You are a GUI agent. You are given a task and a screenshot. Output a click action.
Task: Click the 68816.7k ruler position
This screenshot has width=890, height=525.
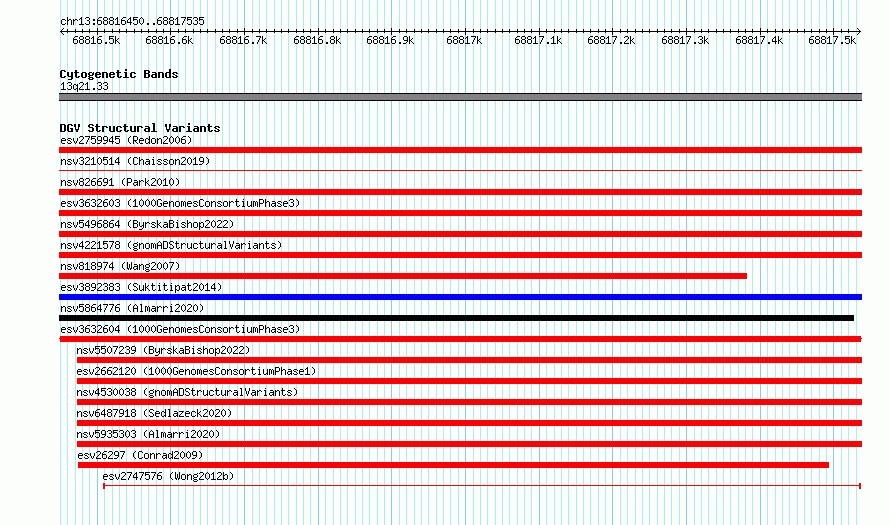(243, 40)
